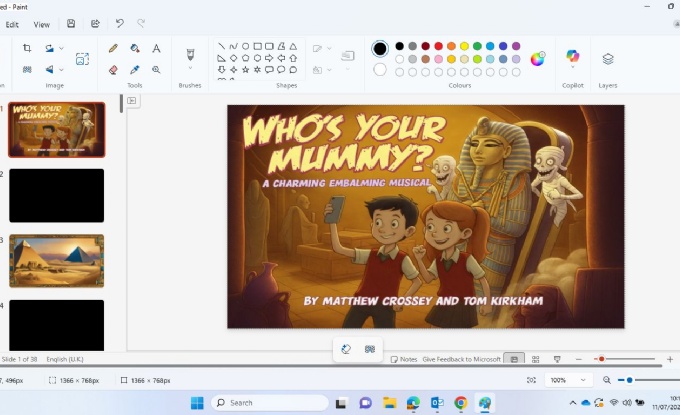The image size is (680, 415).
Task: Choose the green colour swatch
Action: (477, 46)
